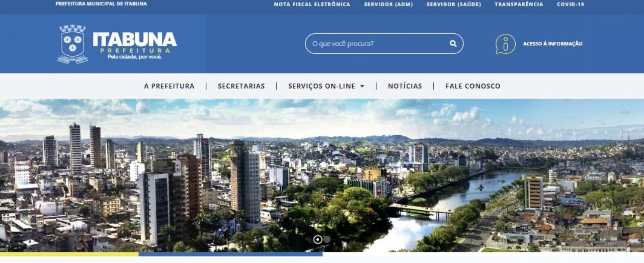This screenshot has height=263, width=644.
Task: Click the magnifying glass search icon
Action: tap(453, 44)
